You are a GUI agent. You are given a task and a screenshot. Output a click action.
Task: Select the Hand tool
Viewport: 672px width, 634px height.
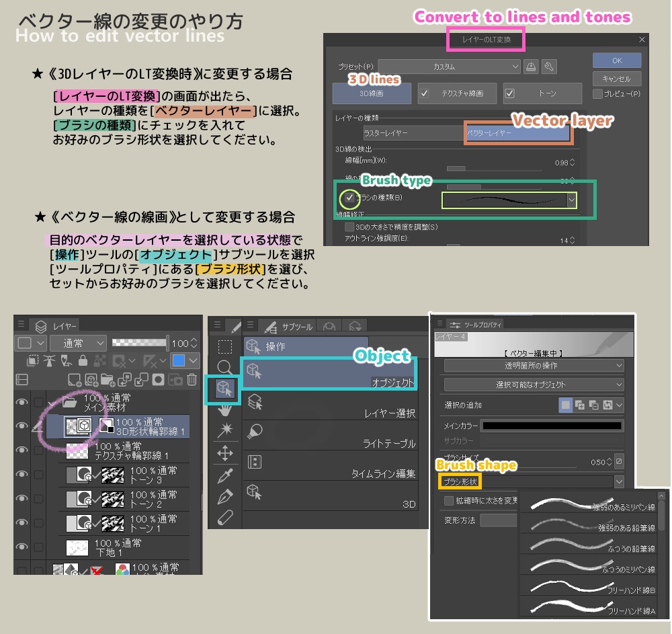click(x=224, y=410)
